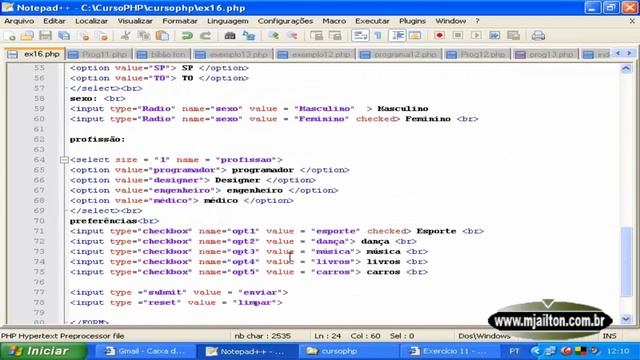Click the Synchronize vertical scrolling icon
This screenshot has height=360, width=640.
(x=316, y=36)
